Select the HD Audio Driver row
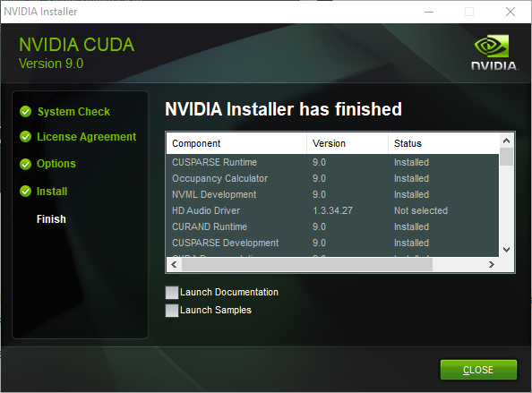Viewport: 532px width, 393px height. pos(332,210)
